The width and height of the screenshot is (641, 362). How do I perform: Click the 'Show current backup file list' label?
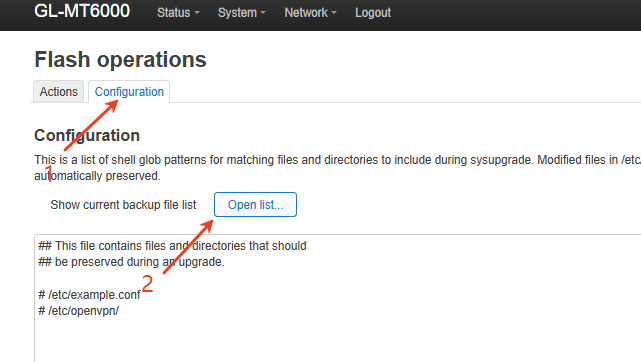pos(123,205)
